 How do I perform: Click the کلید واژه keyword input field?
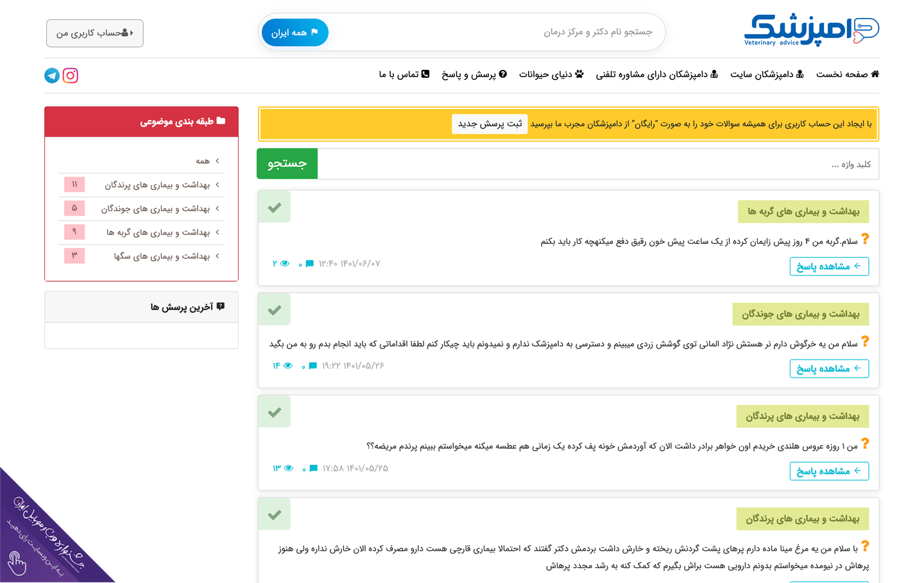click(597, 164)
